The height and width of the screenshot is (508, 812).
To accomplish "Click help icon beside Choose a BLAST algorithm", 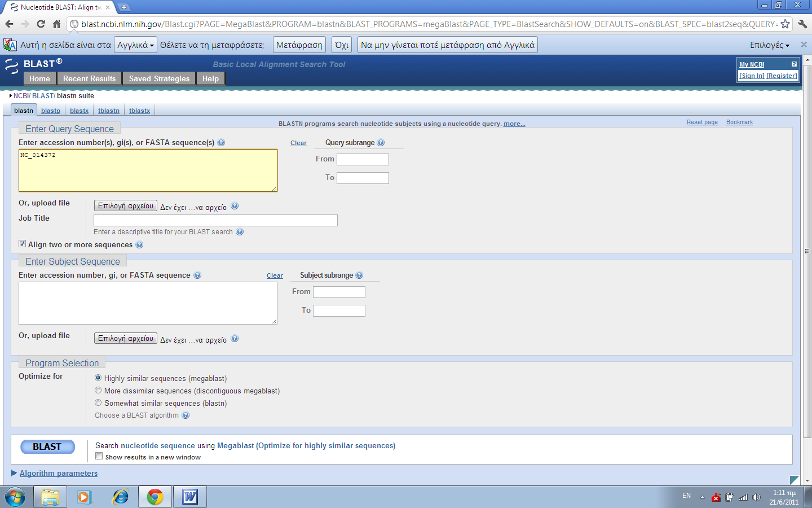I will tap(186, 415).
